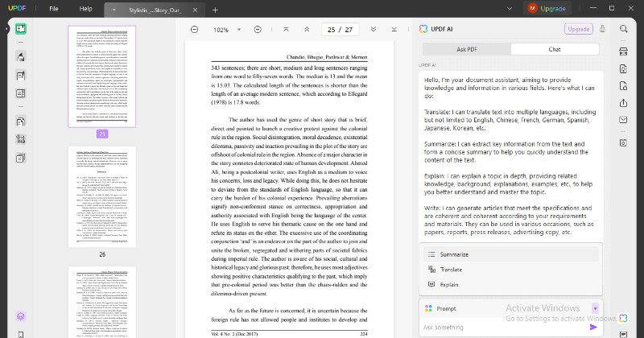Screen dimensions: 644x338
Task: Open the tab list dropdown arrow
Action: coord(114,10)
